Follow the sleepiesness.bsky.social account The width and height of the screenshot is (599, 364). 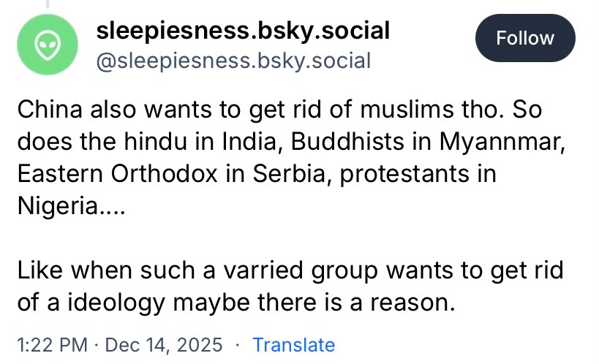coord(525,38)
